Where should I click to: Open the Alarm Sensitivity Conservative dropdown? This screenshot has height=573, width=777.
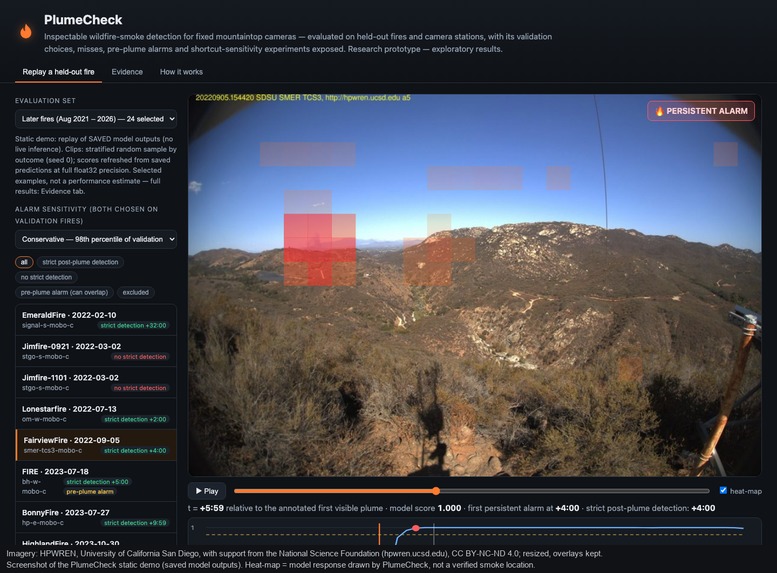pyautogui.click(x=96, y=239)
